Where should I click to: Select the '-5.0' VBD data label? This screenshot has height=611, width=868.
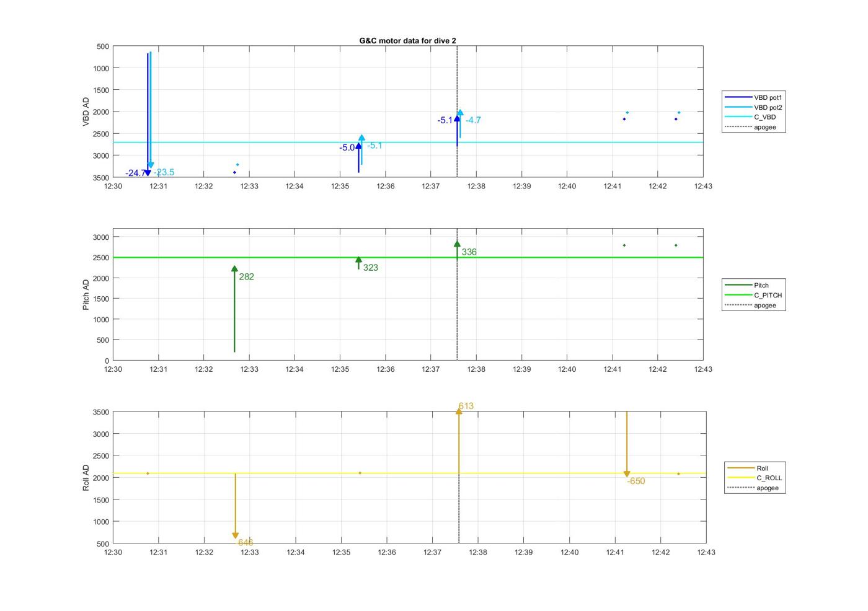pyautogui.click(x=347, y=147)
